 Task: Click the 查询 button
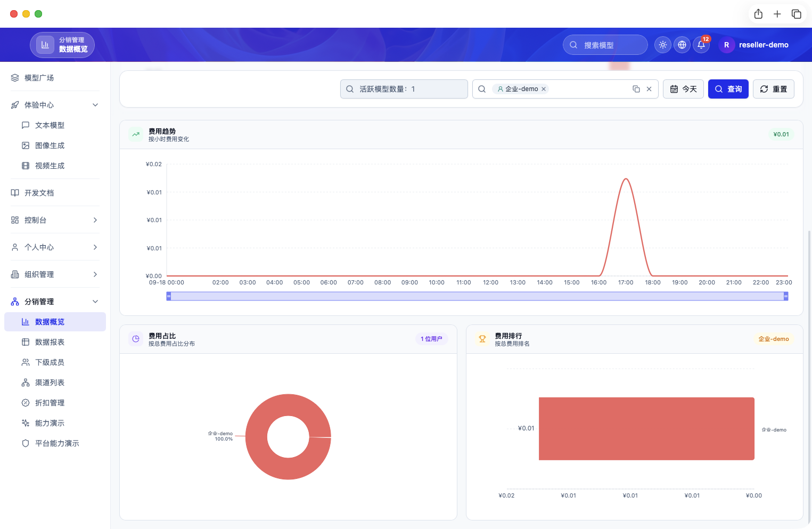tap(728, 89)
